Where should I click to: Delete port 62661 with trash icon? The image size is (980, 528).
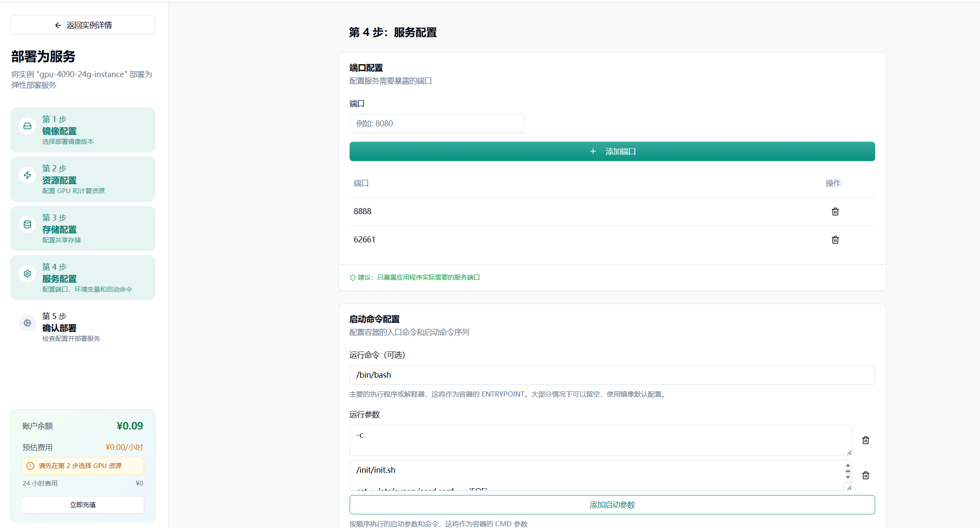835,240
